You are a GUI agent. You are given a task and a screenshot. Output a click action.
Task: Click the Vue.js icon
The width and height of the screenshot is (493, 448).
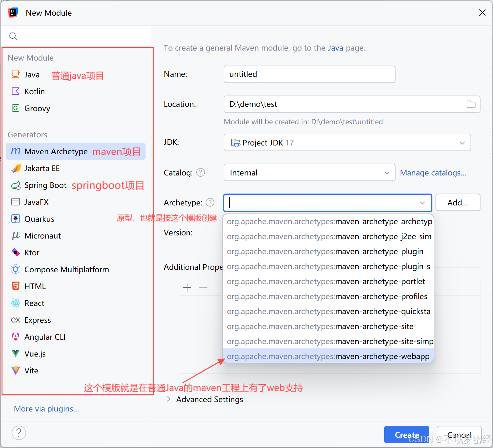pyautogui.click(x=16, y=353)
